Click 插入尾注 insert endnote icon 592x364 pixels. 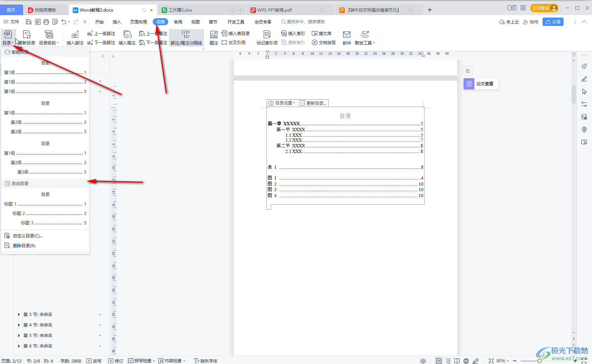click(x=127, y=38)
